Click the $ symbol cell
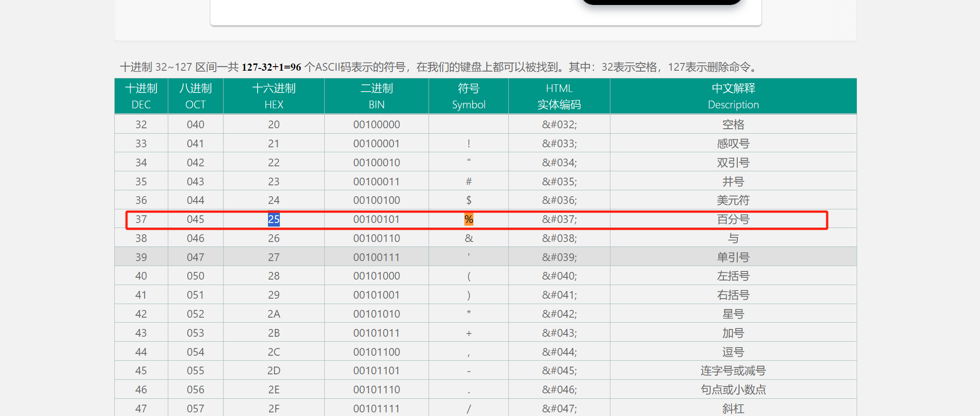The width and height of the screenshot is (980, 416). pyautogui.click(x=468, y=200)
